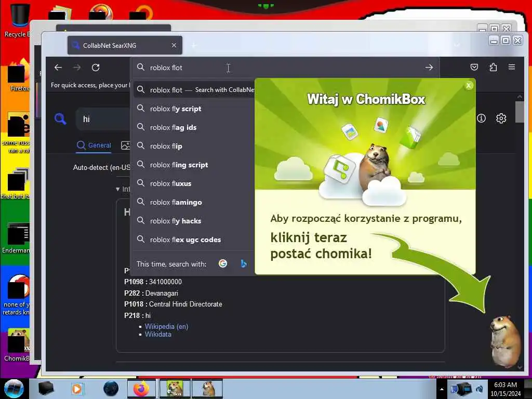Open the clock showing 6:03 AM
The image size is (532, 399).
tap(506, 389)
